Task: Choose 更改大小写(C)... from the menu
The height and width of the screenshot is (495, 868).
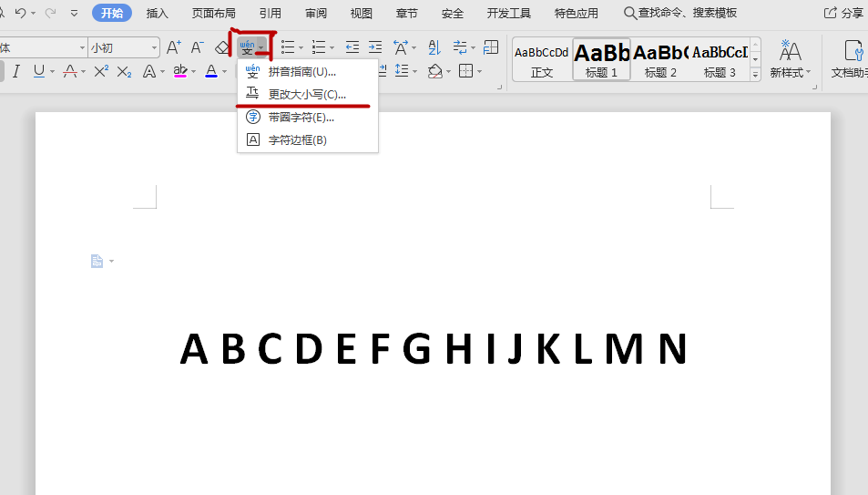Action: point(307,94)
